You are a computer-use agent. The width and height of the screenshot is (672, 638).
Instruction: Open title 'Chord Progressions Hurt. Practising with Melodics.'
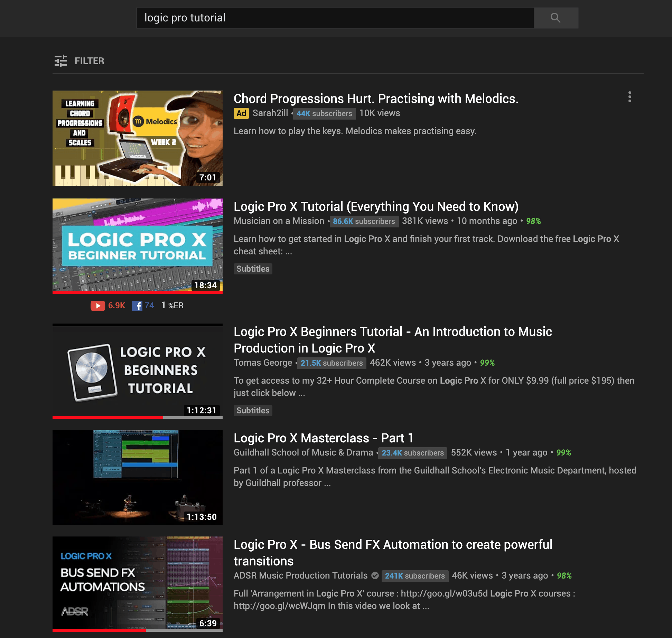376,98
